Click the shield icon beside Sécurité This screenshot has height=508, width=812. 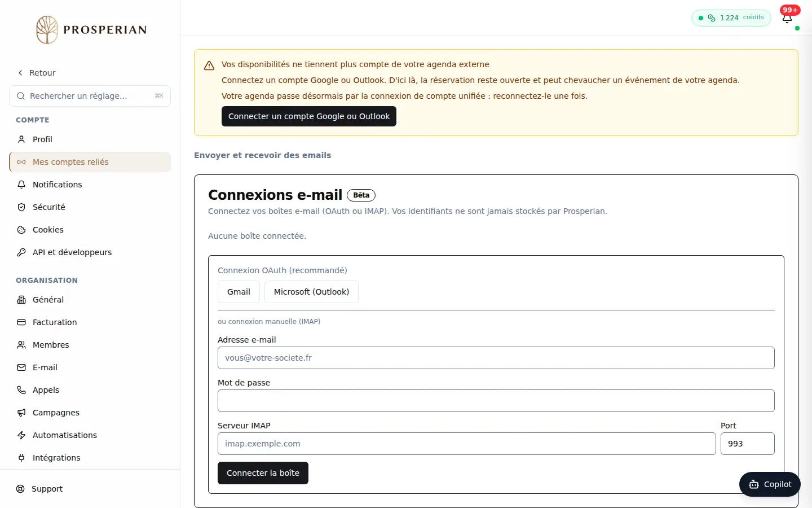pos(21,207)
